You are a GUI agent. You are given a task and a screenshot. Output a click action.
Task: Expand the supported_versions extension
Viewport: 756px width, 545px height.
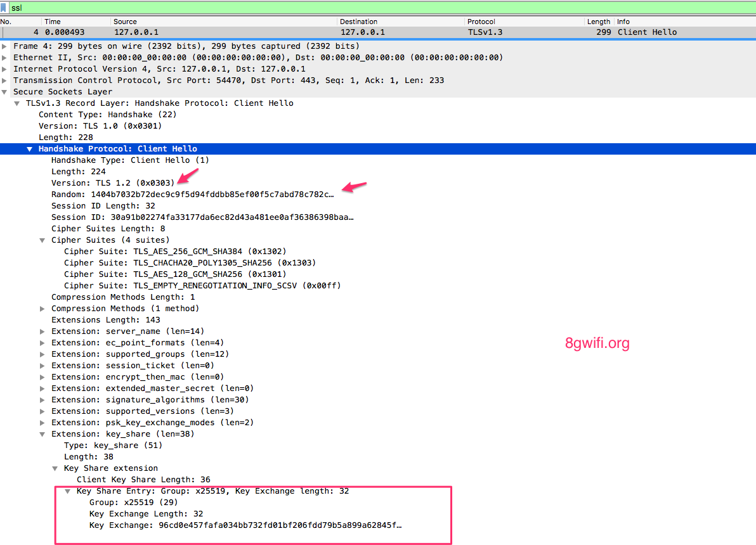click(42, 411)
